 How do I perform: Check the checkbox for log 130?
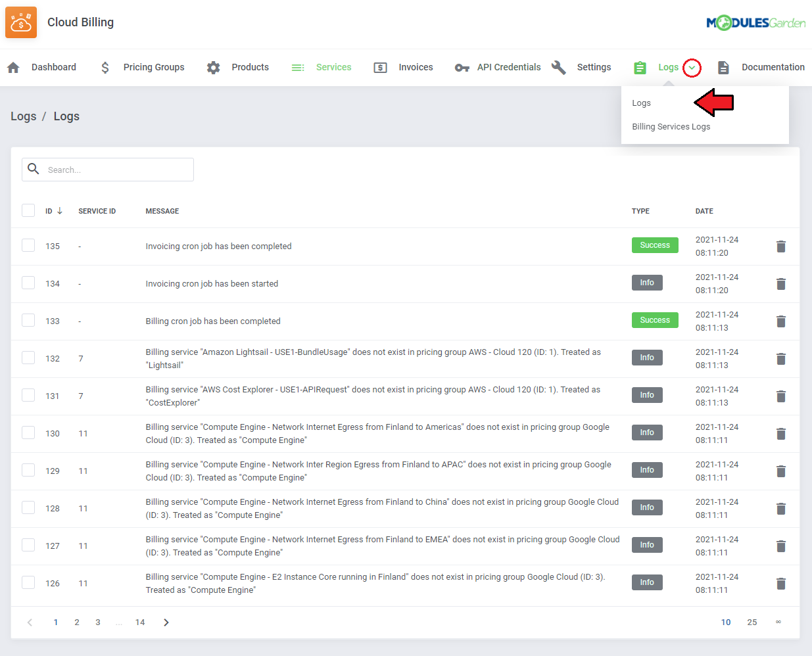click(x=28, y=433)
